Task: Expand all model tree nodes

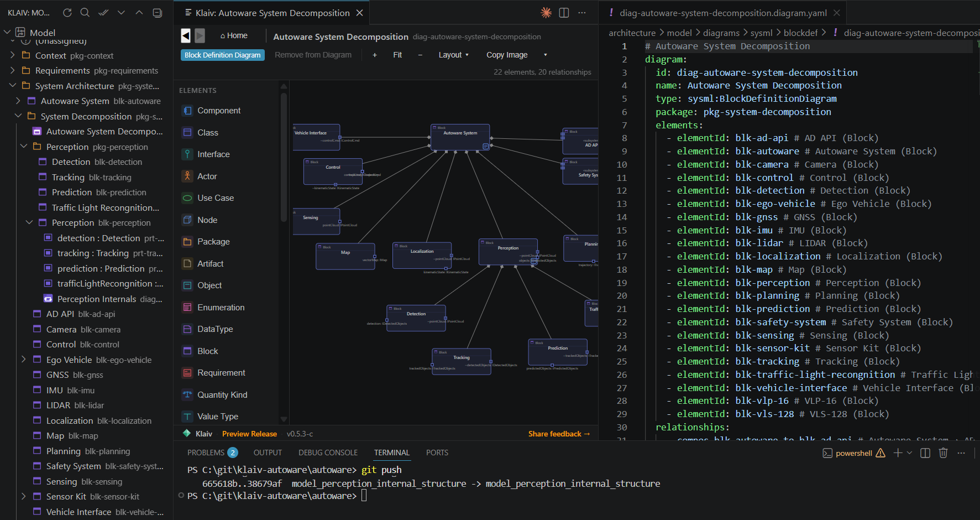Action: 121,12
